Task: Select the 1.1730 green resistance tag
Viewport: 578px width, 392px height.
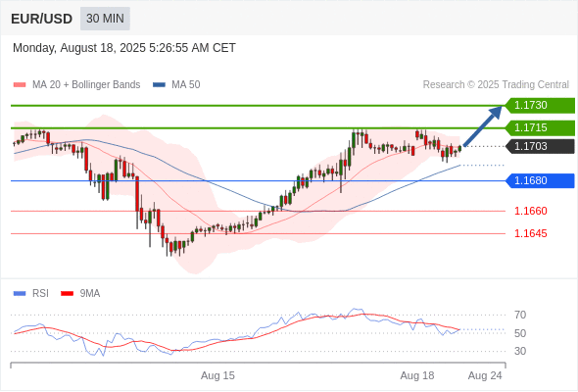Action: click(540, 106)
